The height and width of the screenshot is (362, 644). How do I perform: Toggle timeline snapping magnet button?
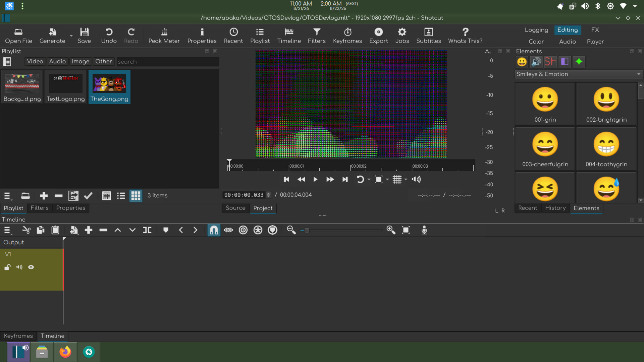(x=214, y=230)
